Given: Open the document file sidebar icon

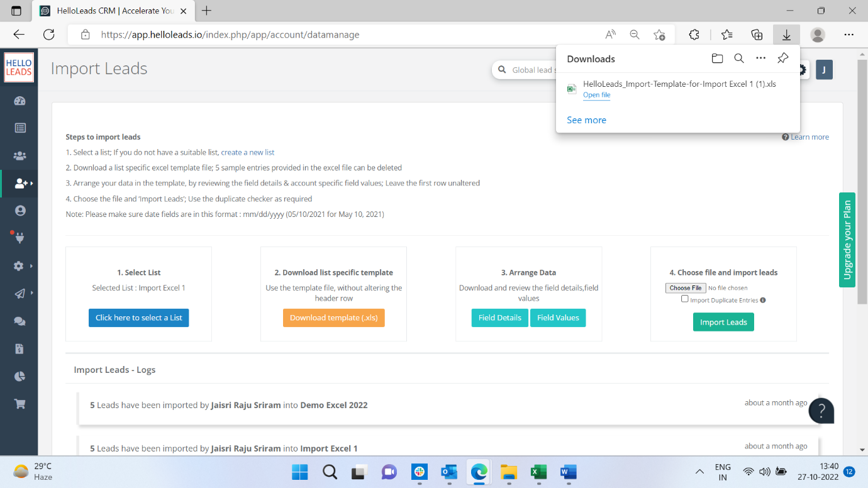Looking at the screenshot, I should coord(19,349).
